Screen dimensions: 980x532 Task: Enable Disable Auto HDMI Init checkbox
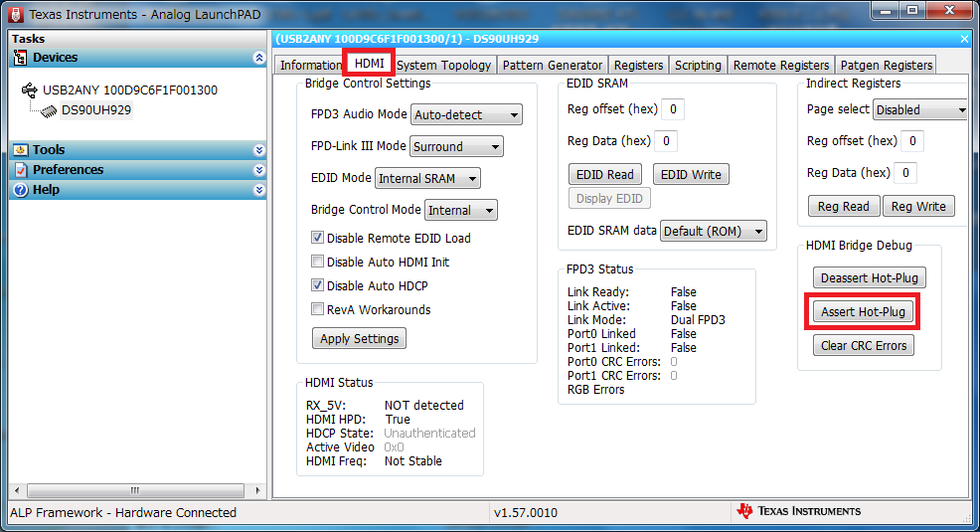[x=317, y=262]
